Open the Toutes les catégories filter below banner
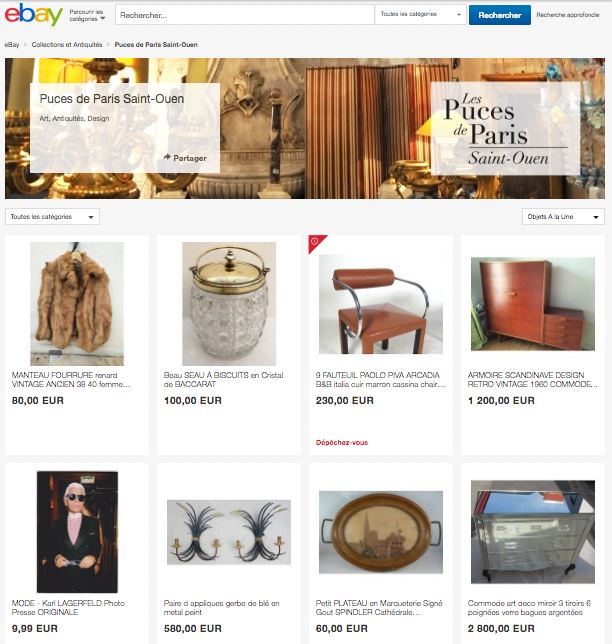Screen dimensions: 612x644 pyautogui.click(x=52, y=216)
